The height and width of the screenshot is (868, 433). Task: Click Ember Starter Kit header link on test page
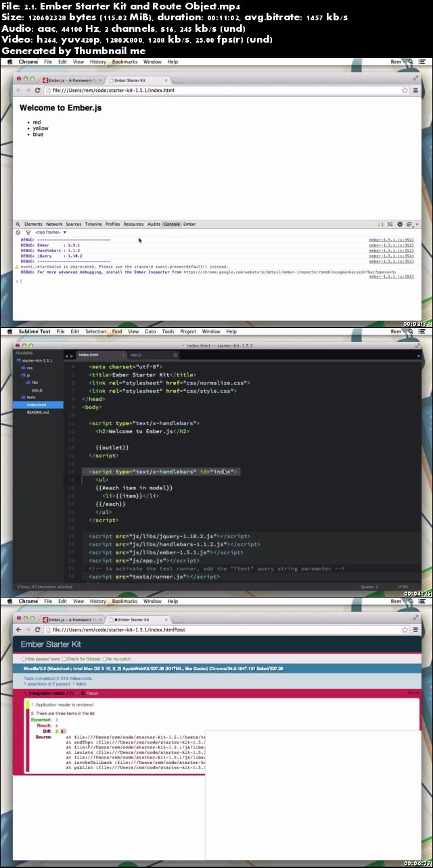pyautogui.click(x=50, y=644)
